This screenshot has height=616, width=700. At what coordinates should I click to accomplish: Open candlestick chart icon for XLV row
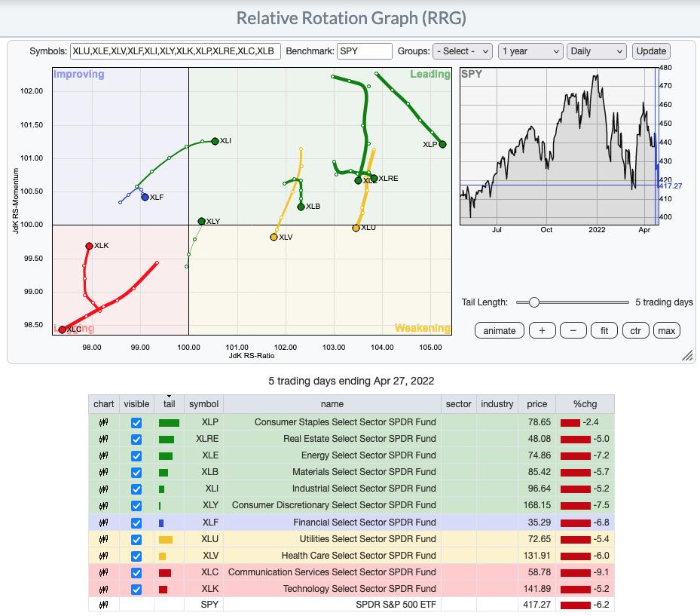[103, 556]
